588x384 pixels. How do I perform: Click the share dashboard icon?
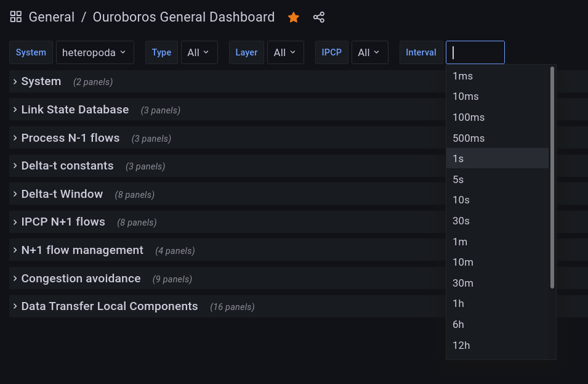318,17
